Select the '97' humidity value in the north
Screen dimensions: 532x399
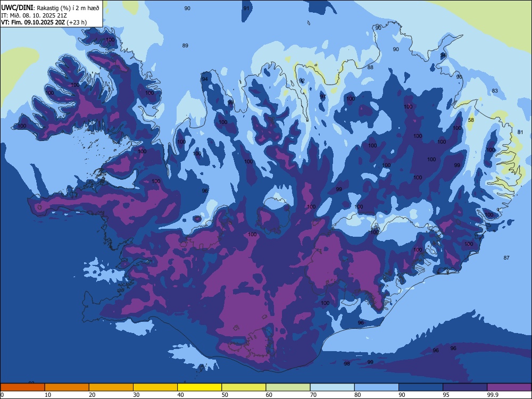(323, 97)
